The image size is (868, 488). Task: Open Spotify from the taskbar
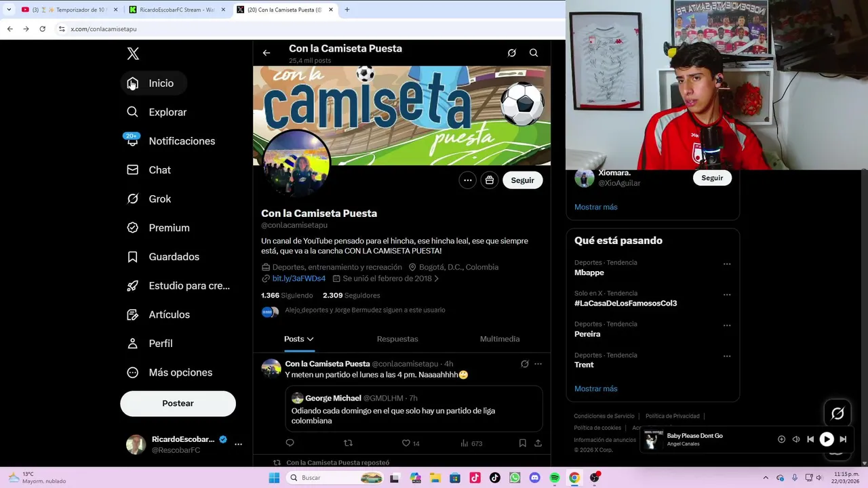click(x=555, y=478)
